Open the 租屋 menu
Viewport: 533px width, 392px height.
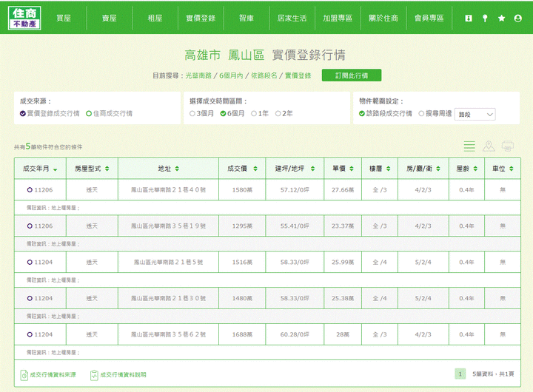pos(155,18)
